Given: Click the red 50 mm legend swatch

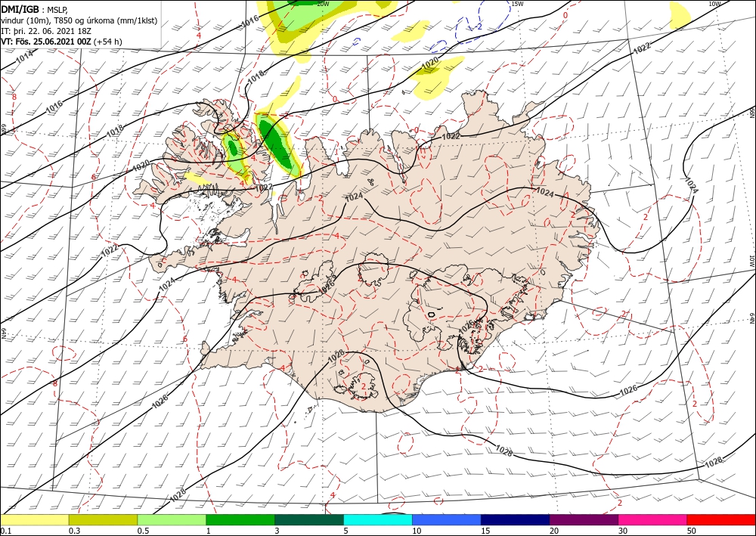Looking at the screenshot, I should pos(721,520).
